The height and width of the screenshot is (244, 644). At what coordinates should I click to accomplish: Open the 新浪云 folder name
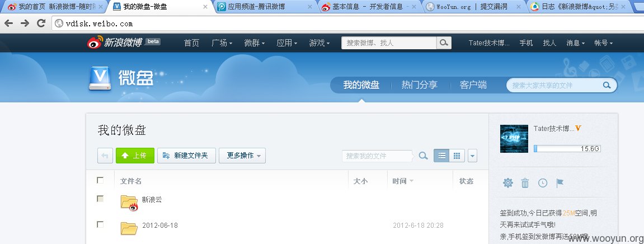coord(152,200)
